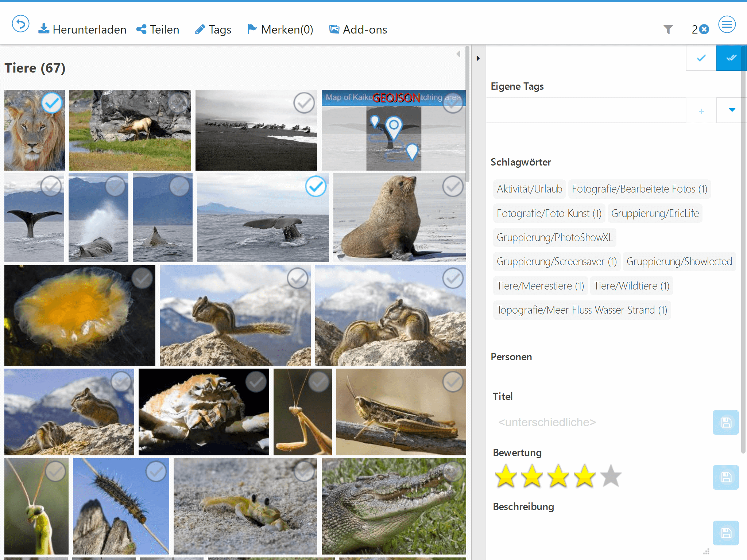Save the Bewertung rating
The image size is (747, 560).
[x=725, y=477]
